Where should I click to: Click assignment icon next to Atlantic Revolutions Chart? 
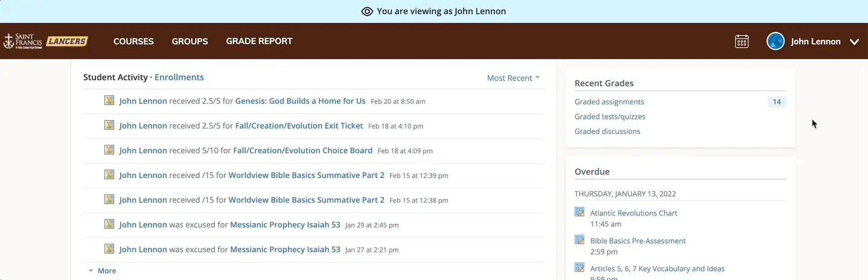(579, 212)
